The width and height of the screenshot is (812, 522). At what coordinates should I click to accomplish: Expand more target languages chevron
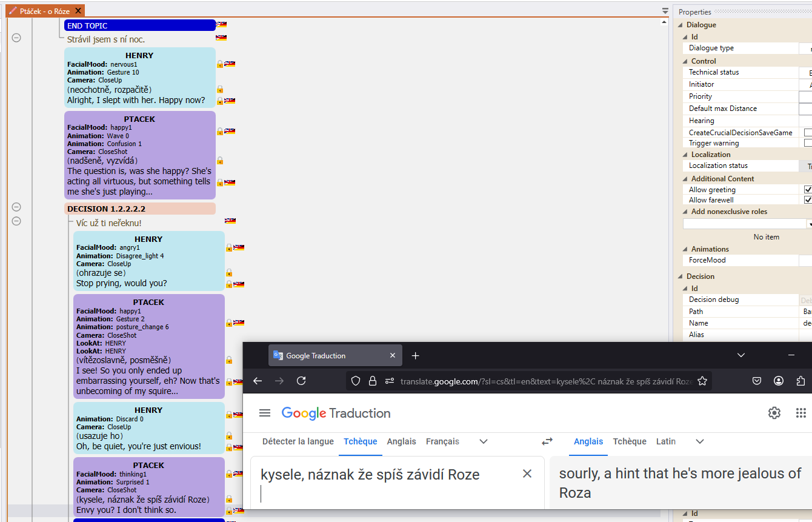coord(700,441)
